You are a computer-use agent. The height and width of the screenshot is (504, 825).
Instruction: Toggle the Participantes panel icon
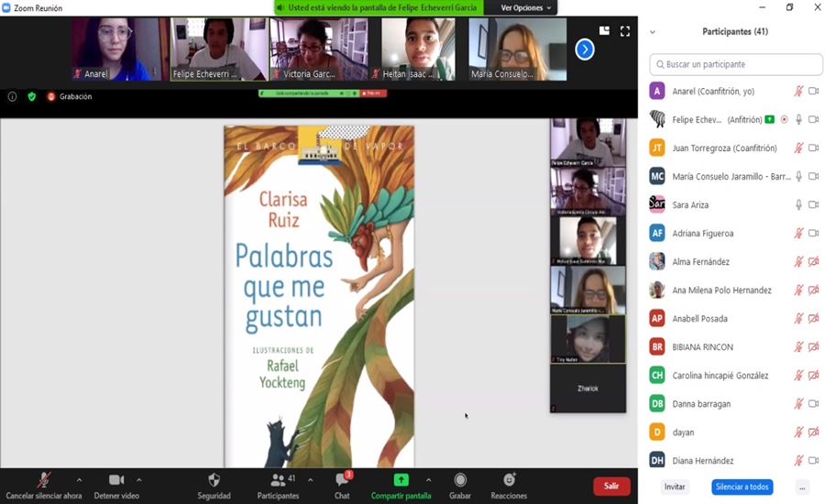278,480
